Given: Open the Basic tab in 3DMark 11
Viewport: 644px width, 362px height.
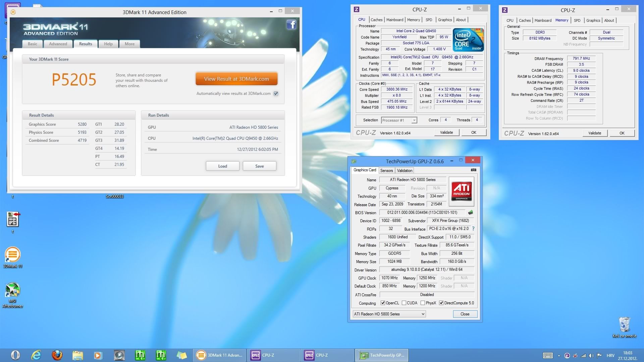Looking at the screenshot, I should [33, 44].
